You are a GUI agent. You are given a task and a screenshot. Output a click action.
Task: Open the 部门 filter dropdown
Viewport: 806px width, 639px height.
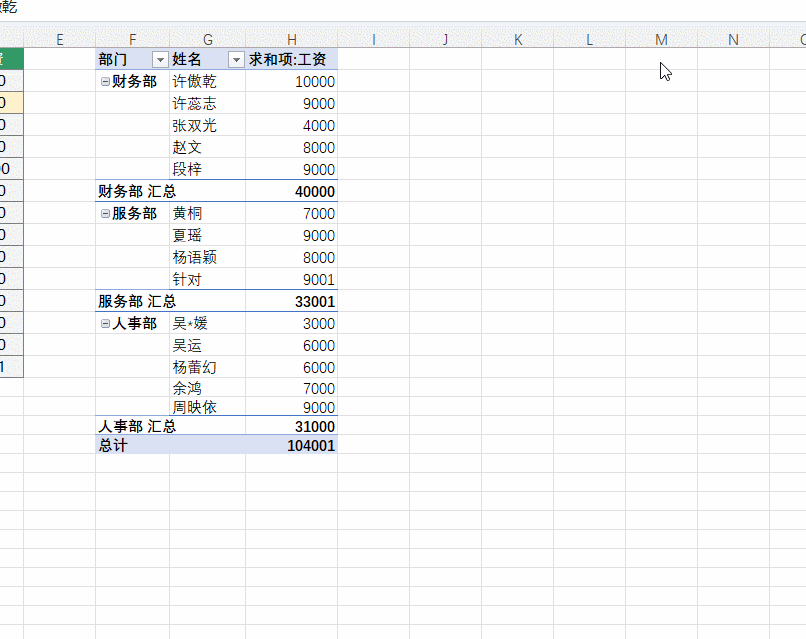[x=159, y=60]
